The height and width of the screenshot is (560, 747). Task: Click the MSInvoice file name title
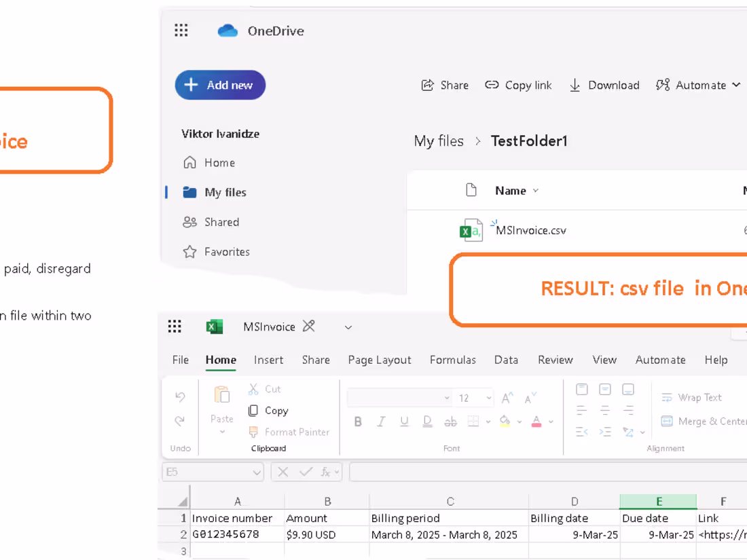[269, 326]
